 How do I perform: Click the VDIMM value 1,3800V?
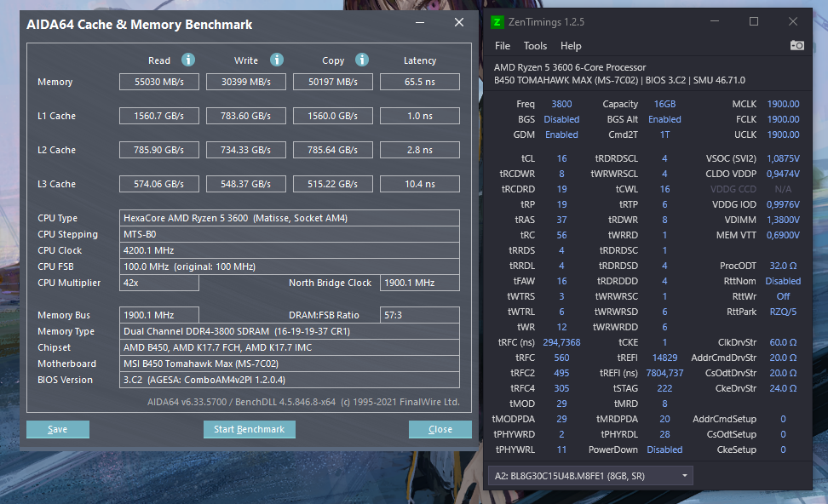coord(783,220)
